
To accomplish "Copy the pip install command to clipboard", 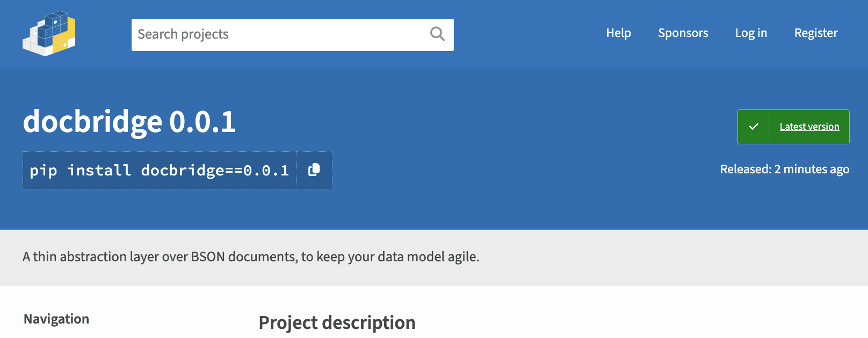I will [x=314, y=171].
